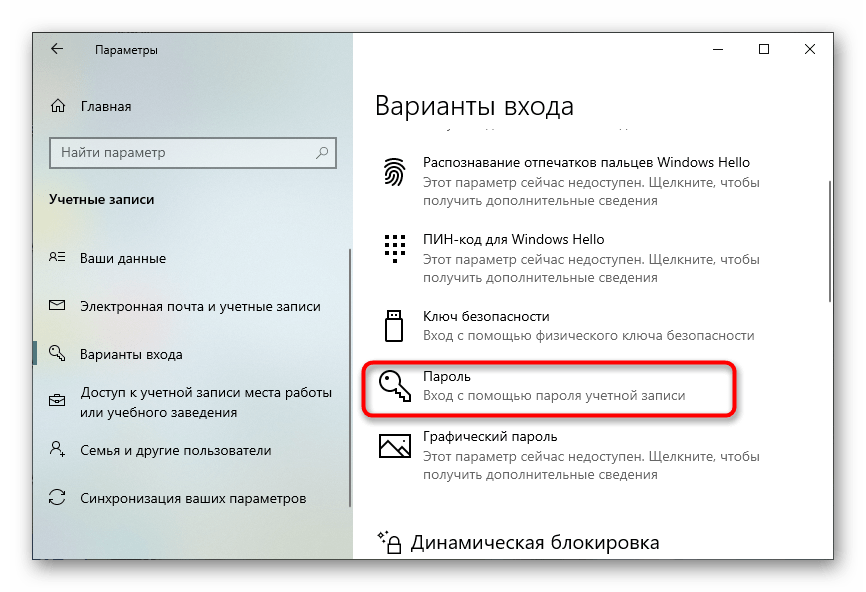The image size is (866, 592).
Task: Focus the Найти параметр search field
Action: pos(193,153)
